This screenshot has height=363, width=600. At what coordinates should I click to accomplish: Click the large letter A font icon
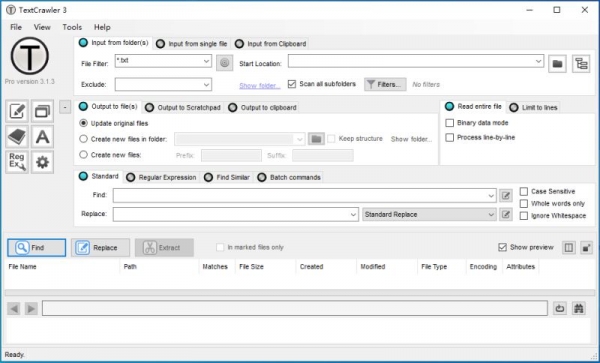42,137
